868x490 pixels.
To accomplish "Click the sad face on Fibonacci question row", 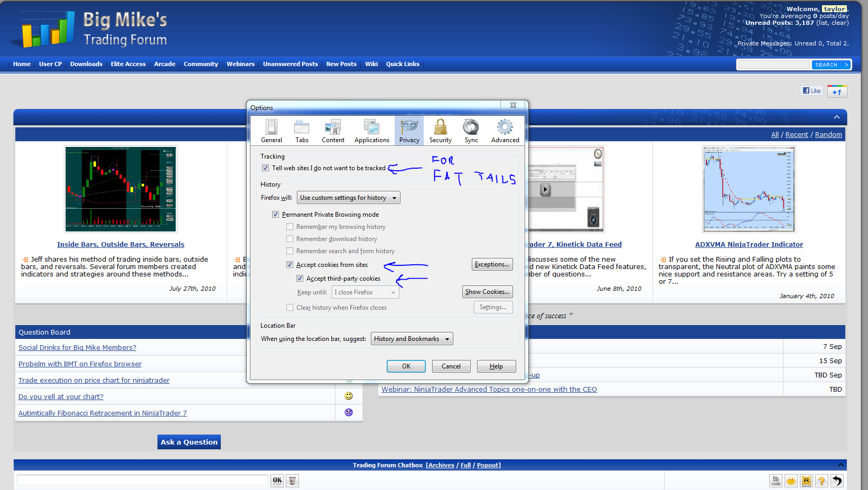I will click(349, 412).
